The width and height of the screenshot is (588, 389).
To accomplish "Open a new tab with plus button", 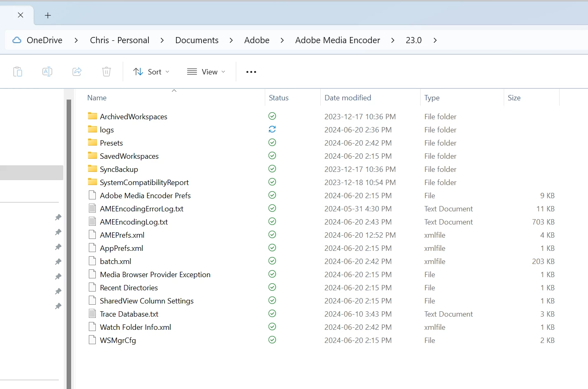I will pos(48,15).
